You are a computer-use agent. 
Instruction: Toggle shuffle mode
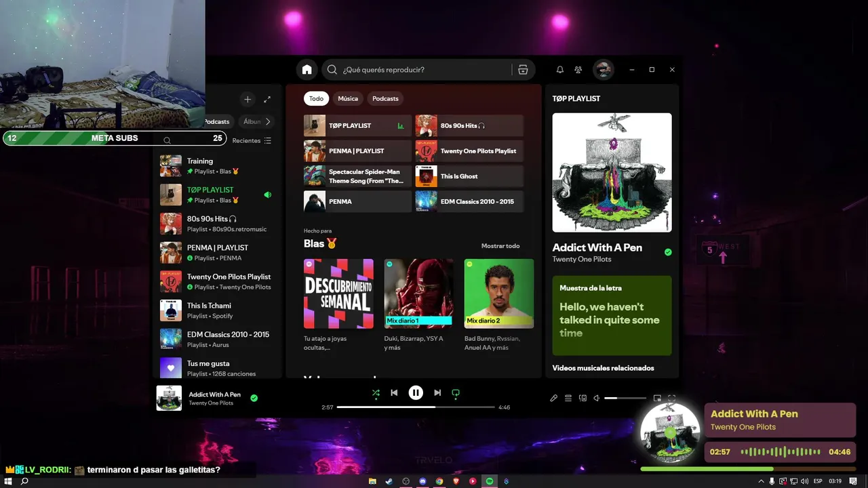[376, 392]
